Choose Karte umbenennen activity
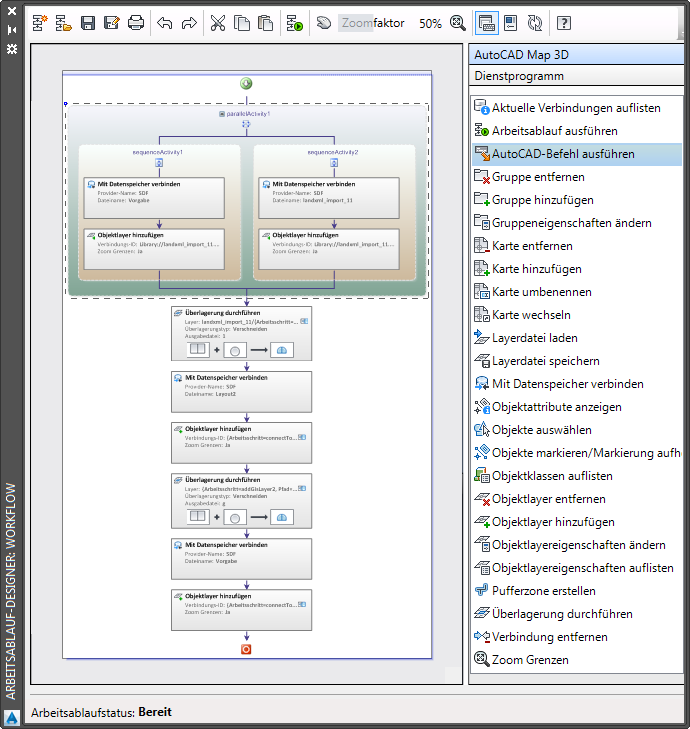This screenshot has width=690, height=729. (x=577, y=292)
